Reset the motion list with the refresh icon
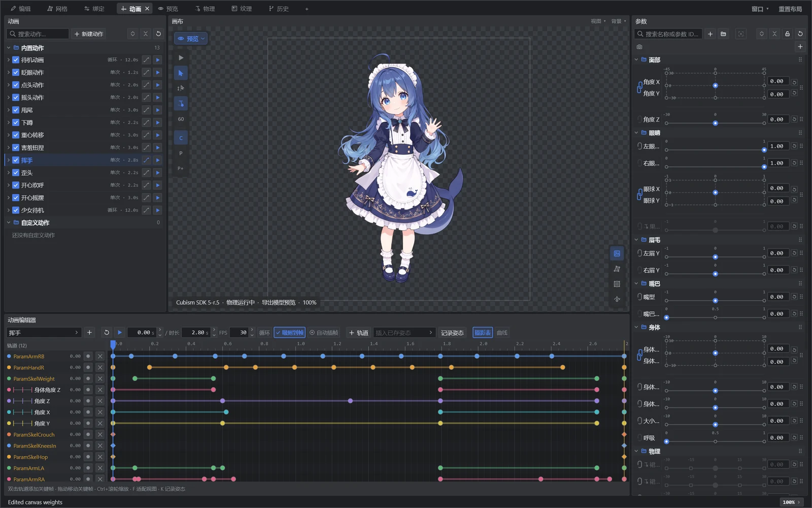Viewport: 812px width, 508px height. pyautogui.click(x=158, y=34)
